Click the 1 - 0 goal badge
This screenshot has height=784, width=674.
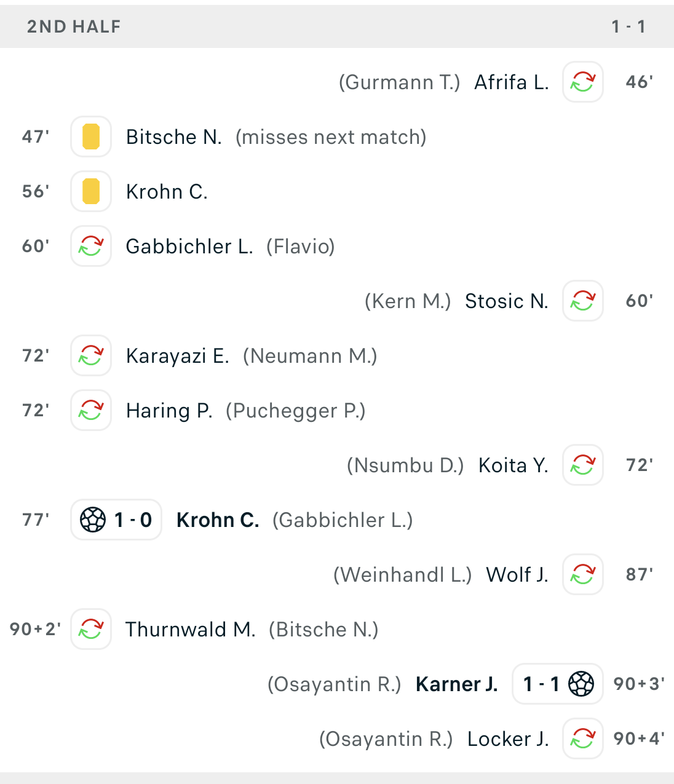[116, 520]
